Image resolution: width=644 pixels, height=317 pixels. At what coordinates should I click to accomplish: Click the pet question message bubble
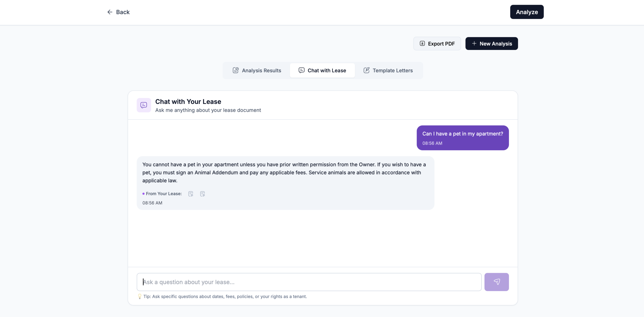click(x=462, y=138)
